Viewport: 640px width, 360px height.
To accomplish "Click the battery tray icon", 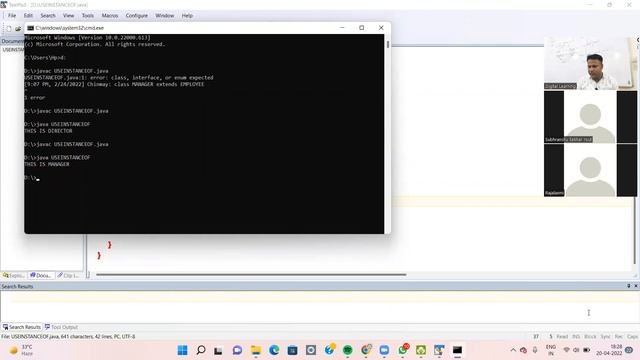I will (x=587, y=350).
